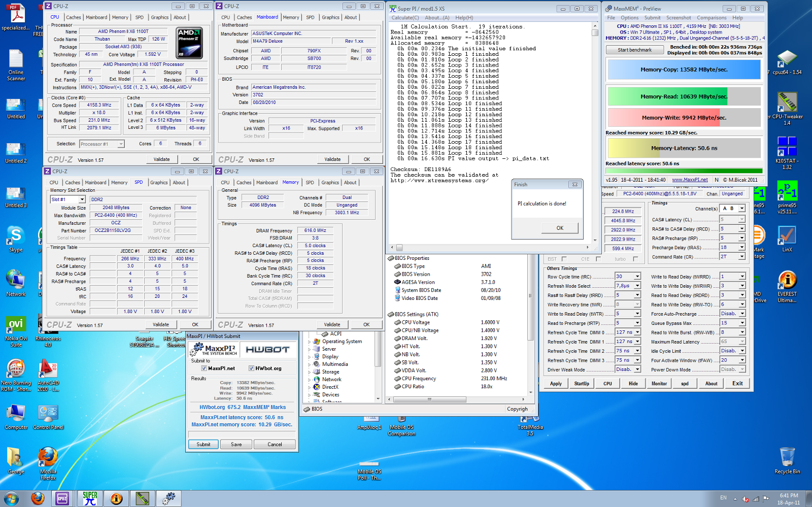The width and height of the screenshot is (812, 507).
Task: Click OK in the PI calculation done dialog
Action: [x=560, y=228]
